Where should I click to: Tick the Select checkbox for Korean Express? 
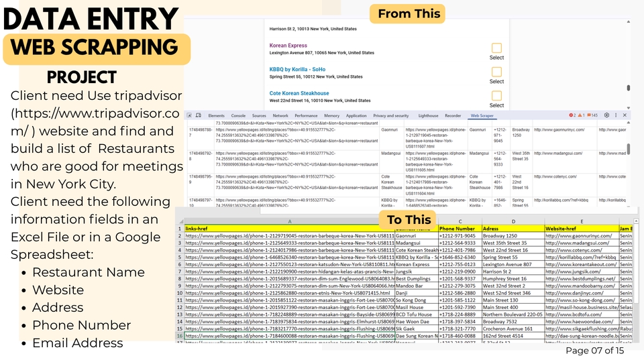point(496,48)
